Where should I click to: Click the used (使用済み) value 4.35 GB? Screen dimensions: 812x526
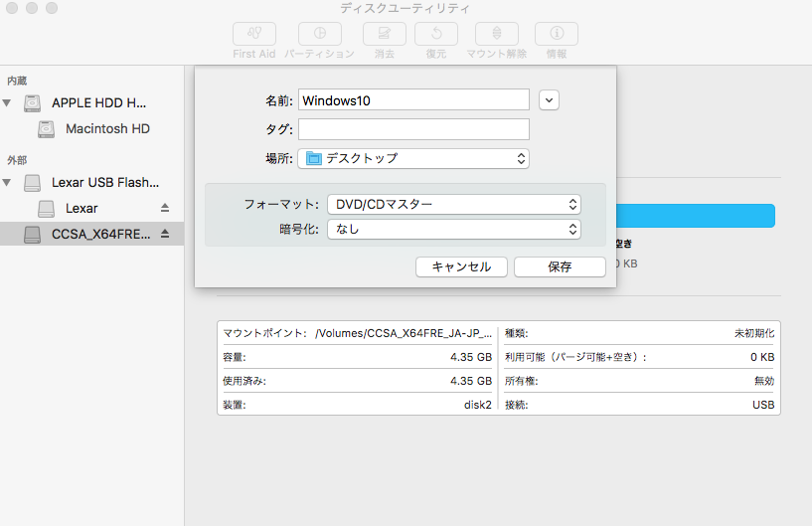coord(471,381)
